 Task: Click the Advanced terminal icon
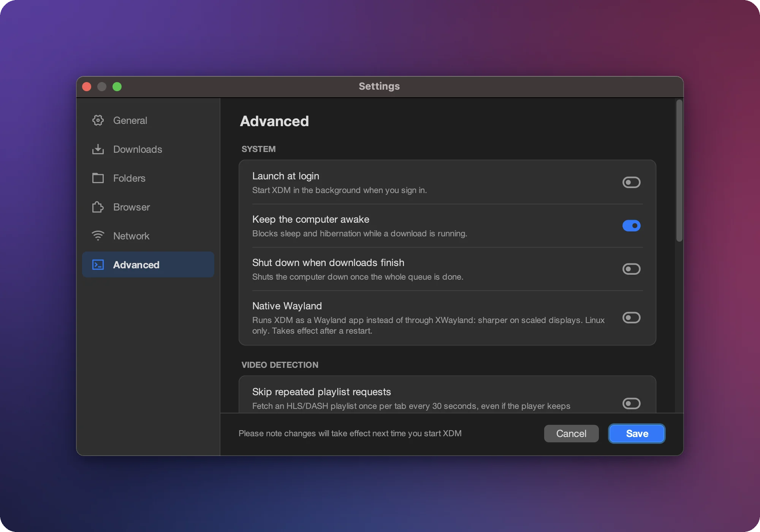98,265
